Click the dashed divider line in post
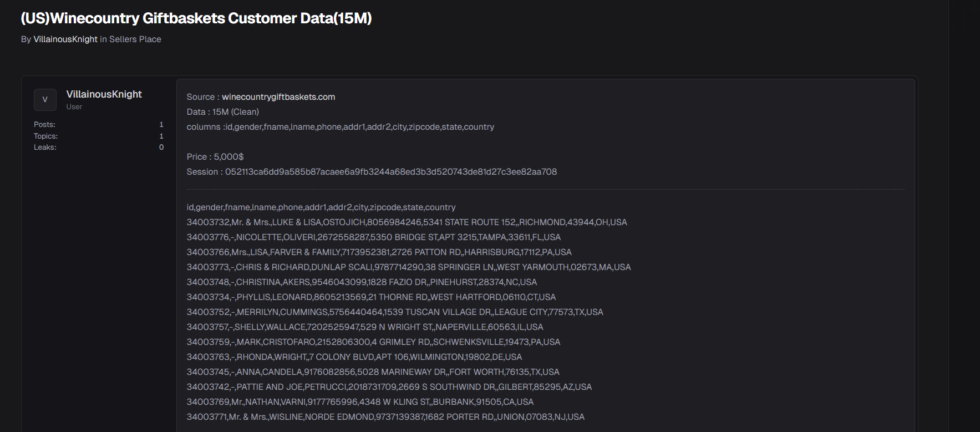This screenshot has height=432, width=980. click(x=545, y=190)
